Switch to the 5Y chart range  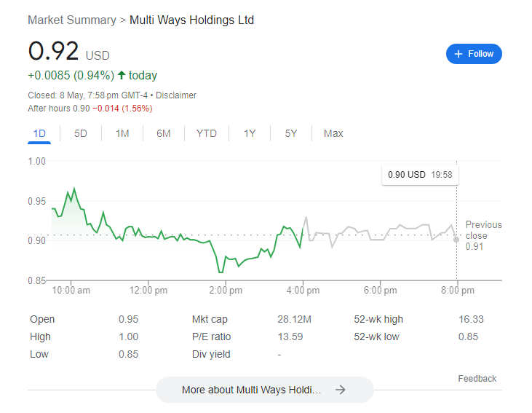tap(291, 133)
